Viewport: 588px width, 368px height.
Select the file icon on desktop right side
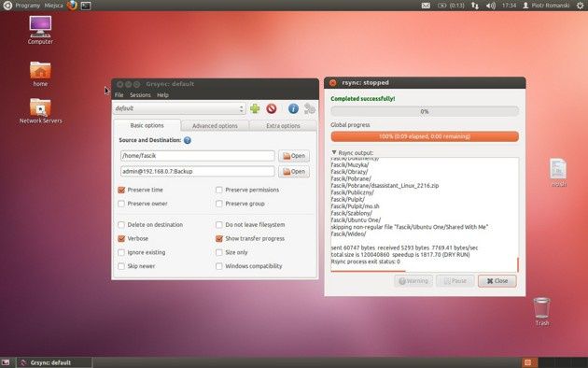(558, 172)
